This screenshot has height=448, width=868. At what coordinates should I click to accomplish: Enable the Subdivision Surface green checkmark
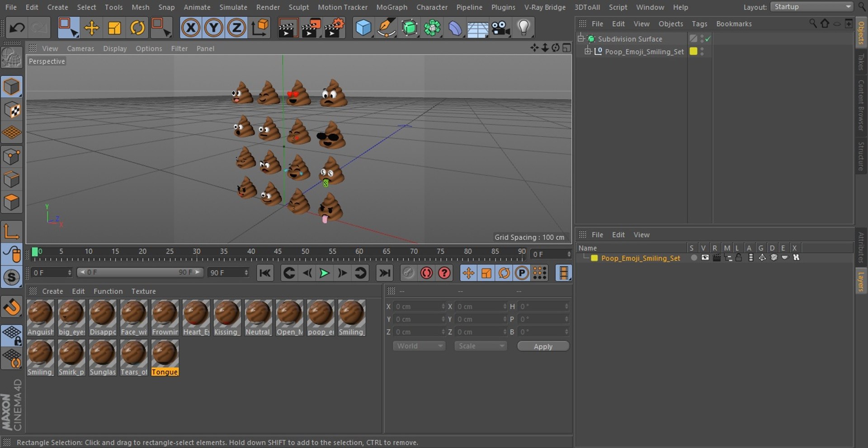pos(708,39)
